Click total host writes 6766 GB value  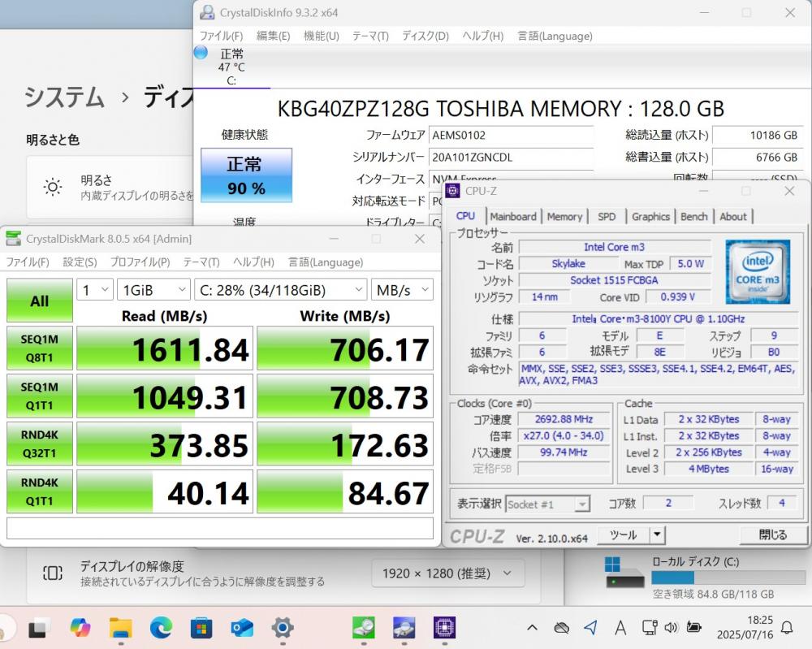click(x=757, y=157)
